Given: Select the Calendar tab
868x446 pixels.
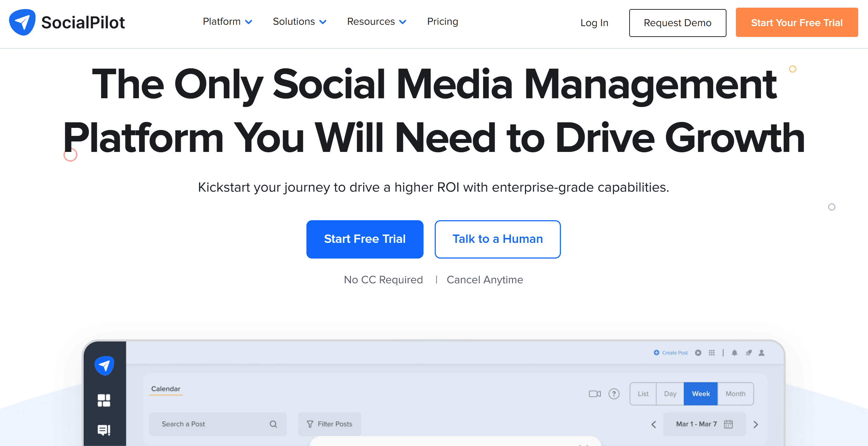Looking at the screenshot, I should pos(166,389).
